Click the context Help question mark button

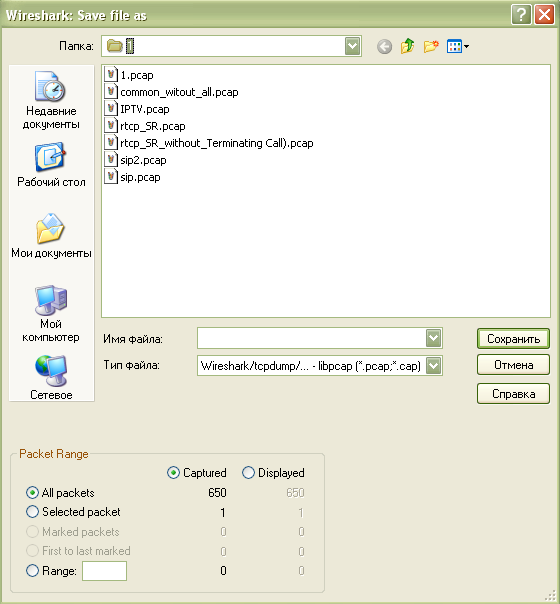[x=521, y=15]
